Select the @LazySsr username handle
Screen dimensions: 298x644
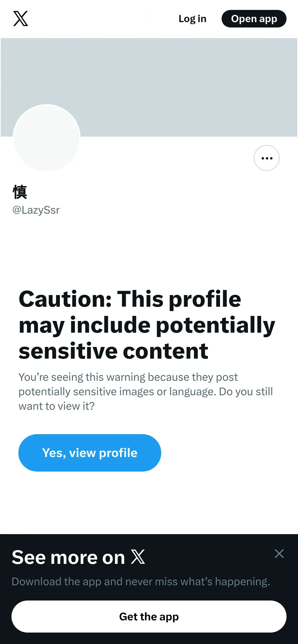(x=36, y=210)
